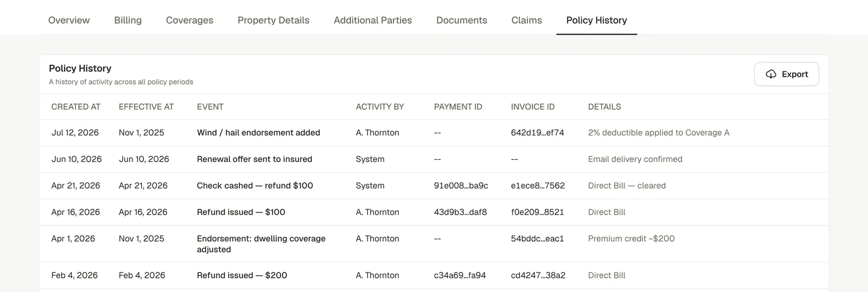Open invoice ID 642d19…ef74
The image size is (868, 292).
538,133
